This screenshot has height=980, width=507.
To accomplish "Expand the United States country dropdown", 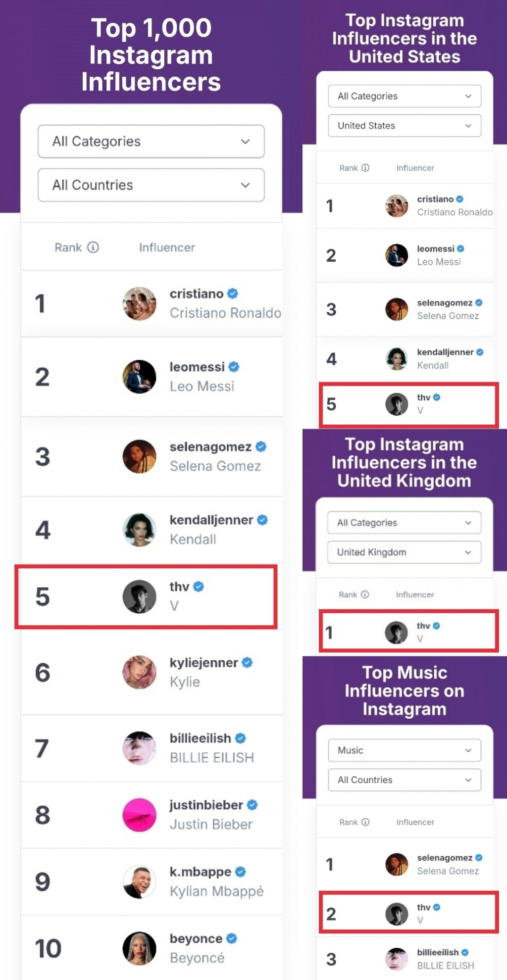I will 404,126.
